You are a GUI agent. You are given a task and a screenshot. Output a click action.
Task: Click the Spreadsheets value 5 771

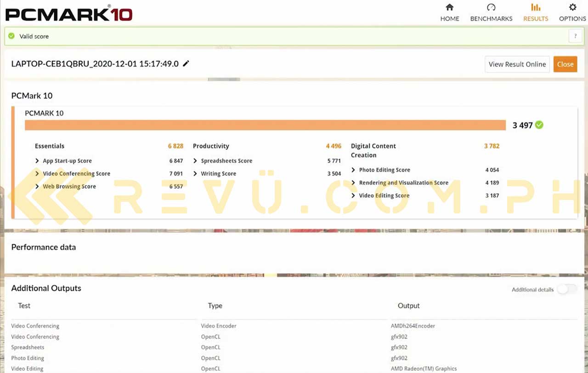point(334,161)
